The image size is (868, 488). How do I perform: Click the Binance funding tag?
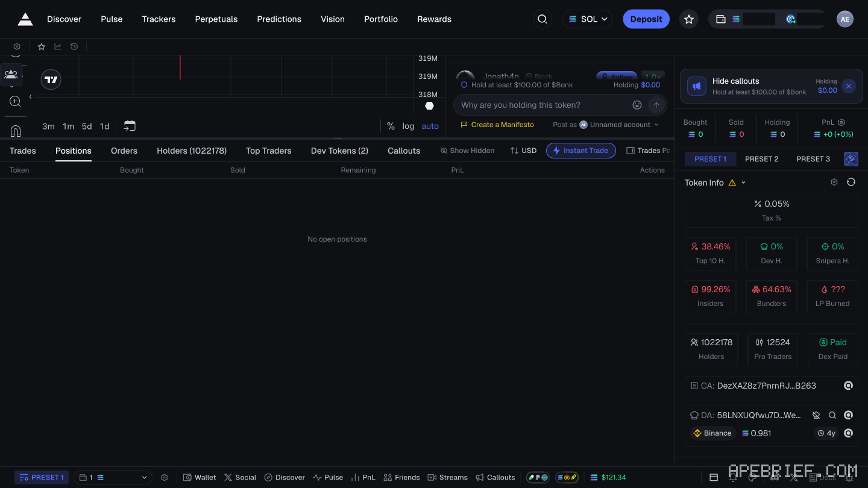713,433
